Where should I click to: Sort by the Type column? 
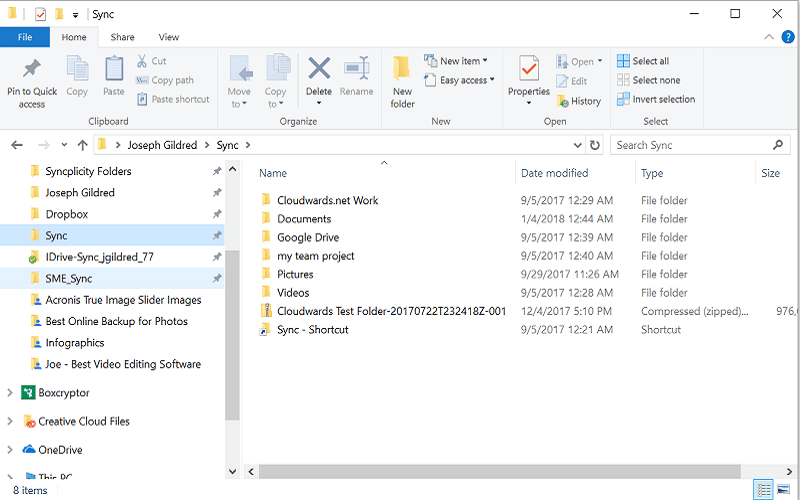[652, 173]
